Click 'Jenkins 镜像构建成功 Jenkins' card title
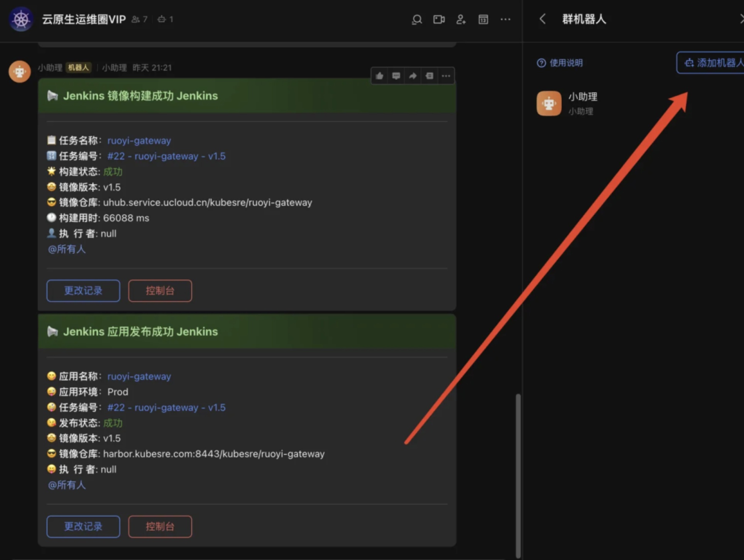This screenshot has width=744, height=560. click(x=140, y=96)
